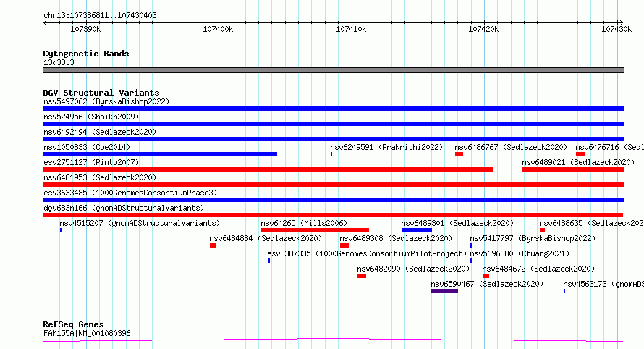The image size is (644, 349).
Task: Open esv3387335 (1000GenomesConsortiumPilotProject) label
Action: click(367, 253)
